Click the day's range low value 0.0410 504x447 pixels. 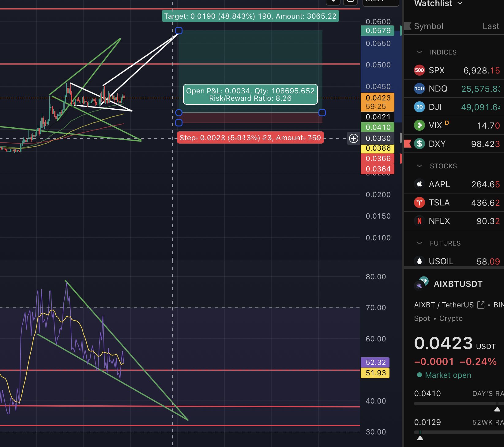coord(427,393)
